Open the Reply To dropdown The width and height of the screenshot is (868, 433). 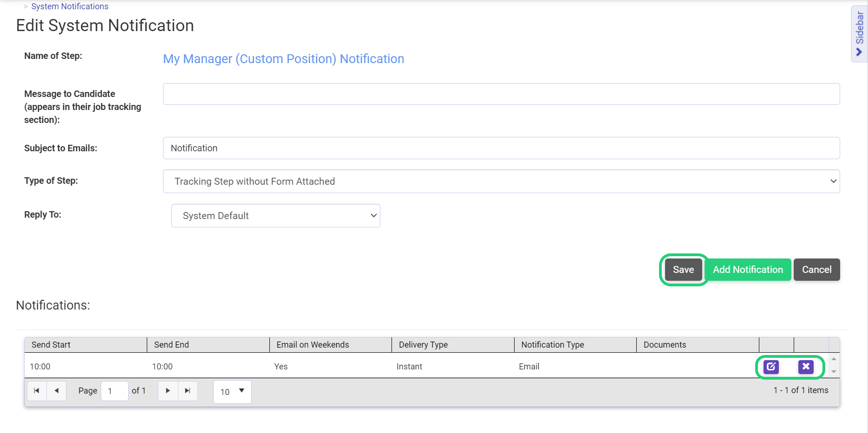pyautogui.click(x=276, y=216)
